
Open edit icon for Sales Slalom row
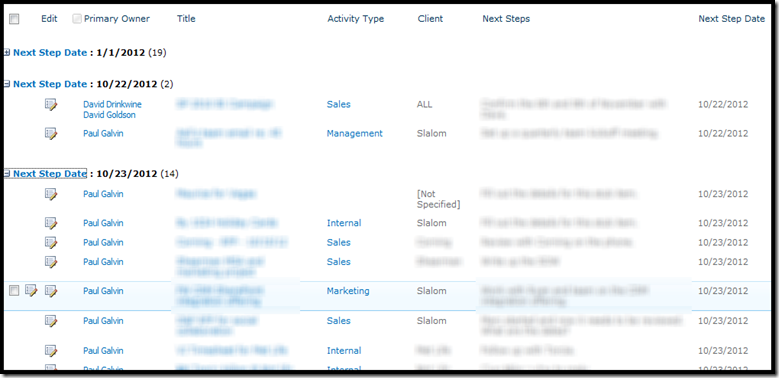pos(51,321)
